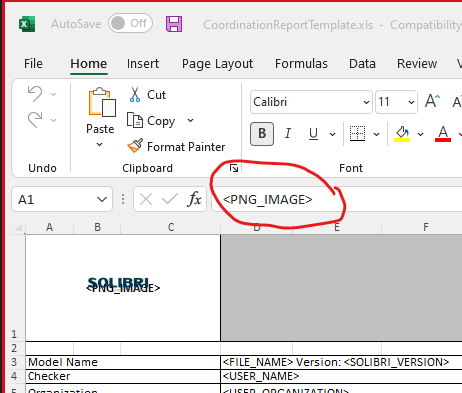The height and width of the screenshot is (393, 462).
Task: Click the formula bar Cancel X
Action: (146, 200)
